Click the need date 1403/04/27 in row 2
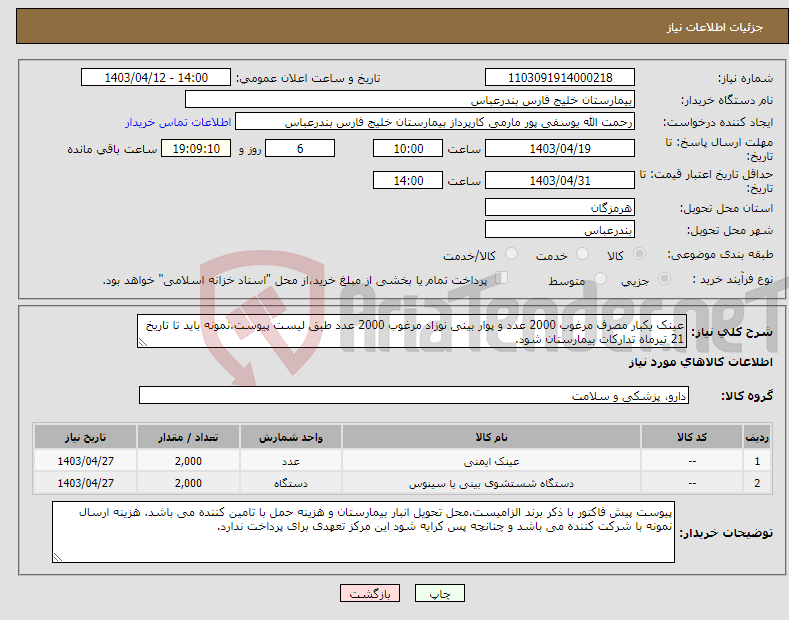Image resolution: width=789 pixels, height=620 pixels. (86, 483)
